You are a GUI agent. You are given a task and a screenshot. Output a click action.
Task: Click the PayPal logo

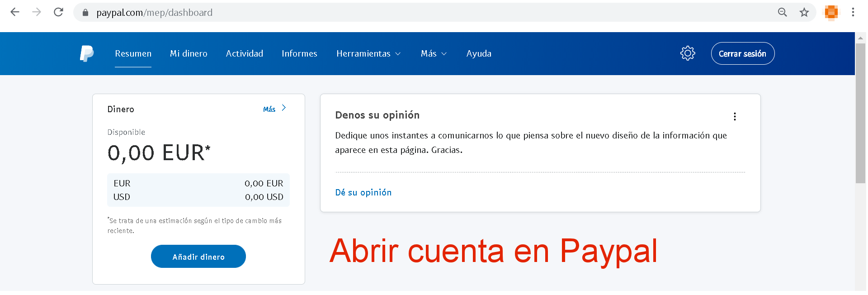click(87, 53)
